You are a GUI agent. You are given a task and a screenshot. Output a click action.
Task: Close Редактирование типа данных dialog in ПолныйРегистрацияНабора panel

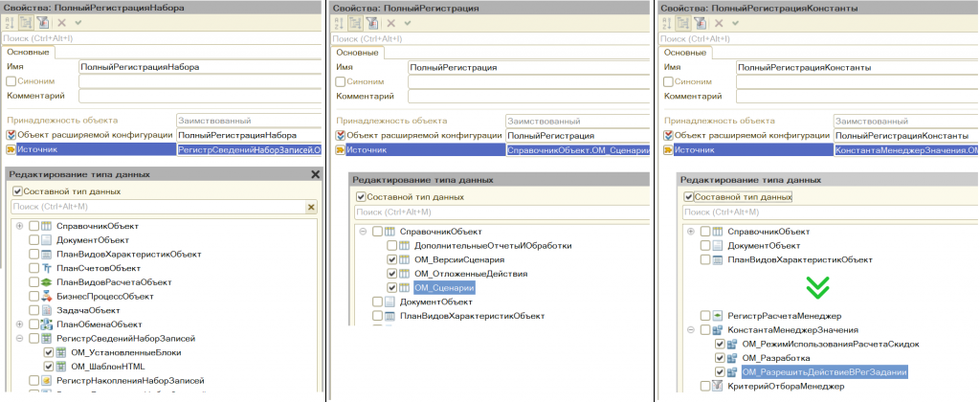tap(315, 175)
